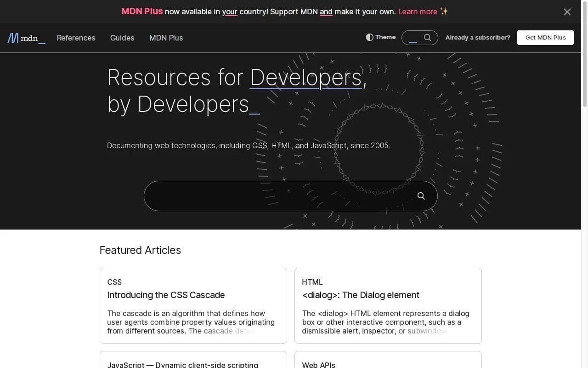Dismiss the MDN Plus announcement banner
The width and height of the screenshot is (588, 368).
click(x=567, y=12)
